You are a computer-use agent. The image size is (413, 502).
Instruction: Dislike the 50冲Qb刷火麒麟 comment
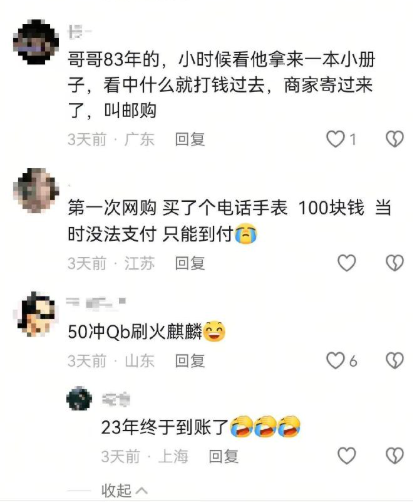click(395, 361)
